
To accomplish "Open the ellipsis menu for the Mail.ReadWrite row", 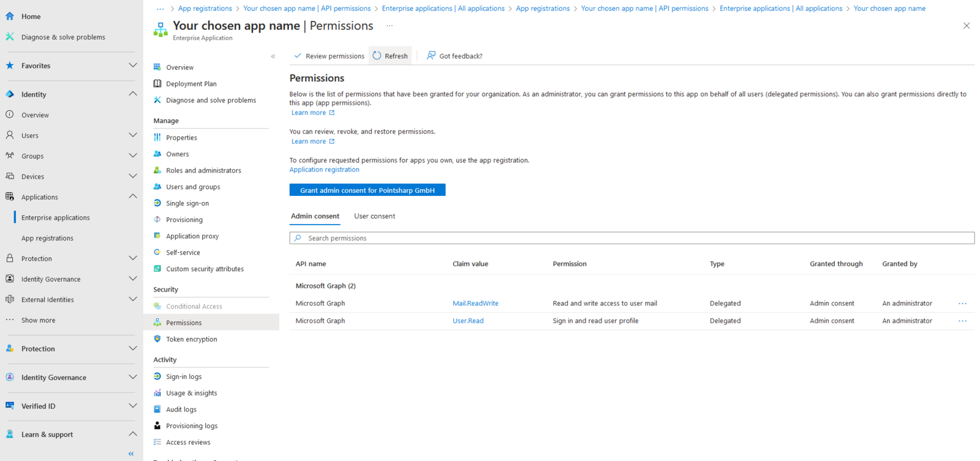I will 962,304.
